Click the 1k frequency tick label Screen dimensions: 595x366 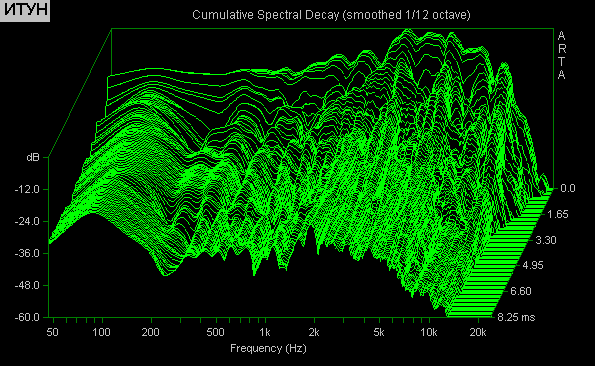click(264, 332)
